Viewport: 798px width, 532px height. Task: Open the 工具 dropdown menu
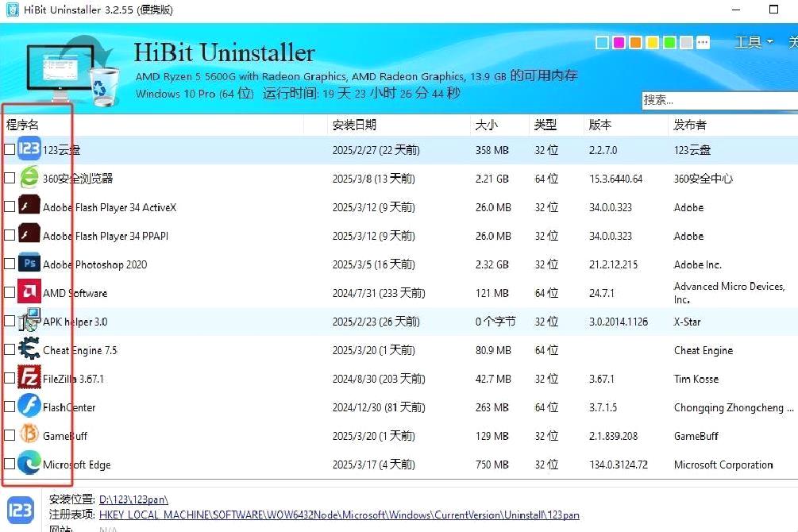coord(754,42)
